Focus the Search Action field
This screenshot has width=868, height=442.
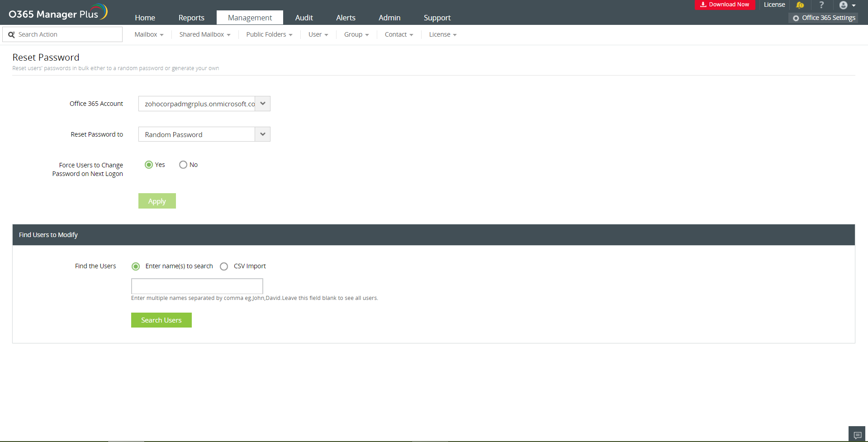62,34
